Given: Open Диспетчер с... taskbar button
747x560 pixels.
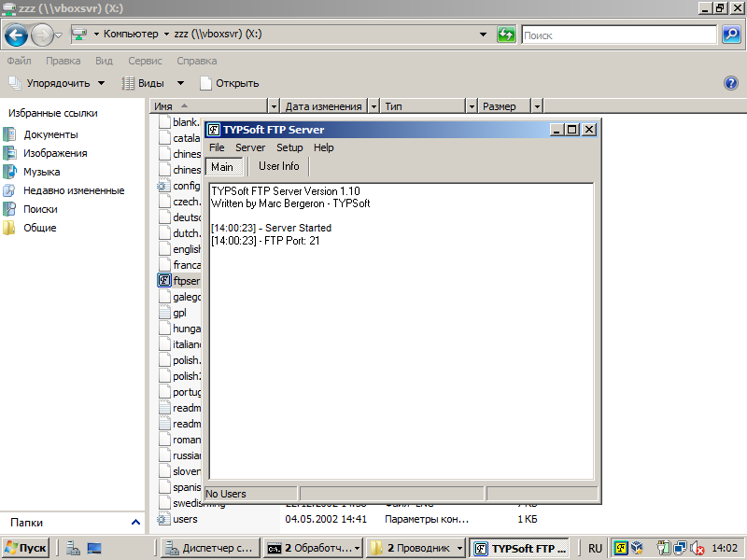Looking at the screenshot, I should click(x=210, y=548).
